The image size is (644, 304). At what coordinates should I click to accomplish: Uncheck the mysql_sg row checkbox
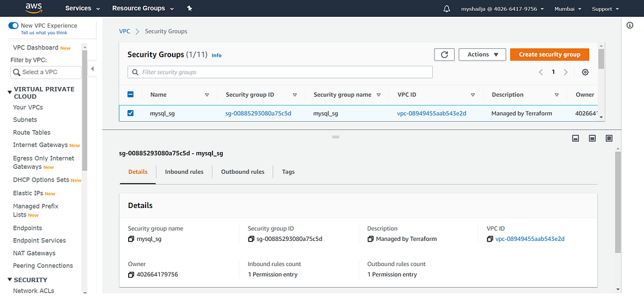point(131,113)
